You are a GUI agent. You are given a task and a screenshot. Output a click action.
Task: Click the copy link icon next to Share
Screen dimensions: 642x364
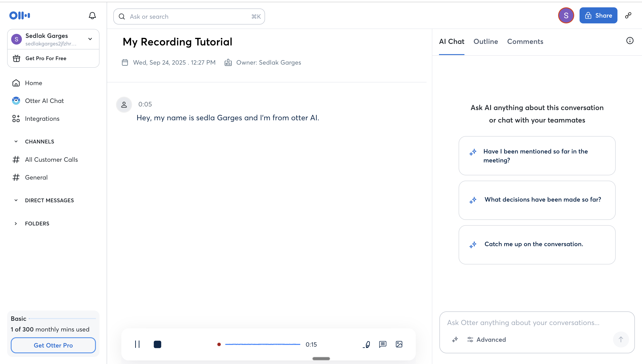click(x=628, y=16)
